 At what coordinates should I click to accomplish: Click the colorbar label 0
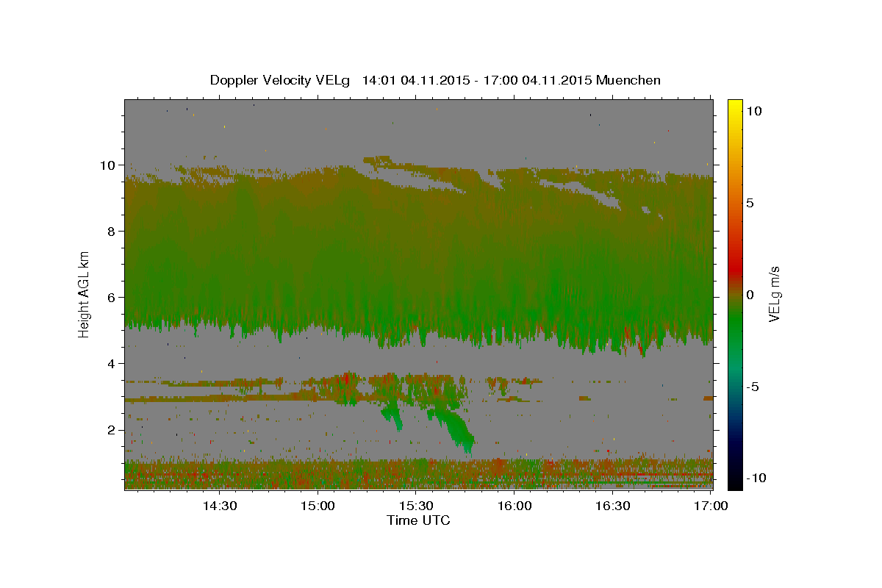[750, 295]
